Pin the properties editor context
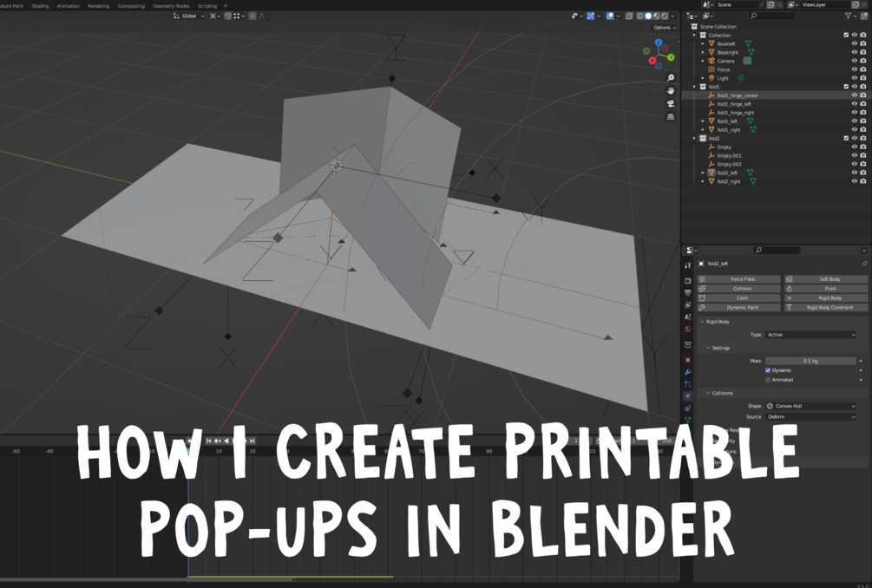The height and width of the screenshot is (588, 872). 864,264
